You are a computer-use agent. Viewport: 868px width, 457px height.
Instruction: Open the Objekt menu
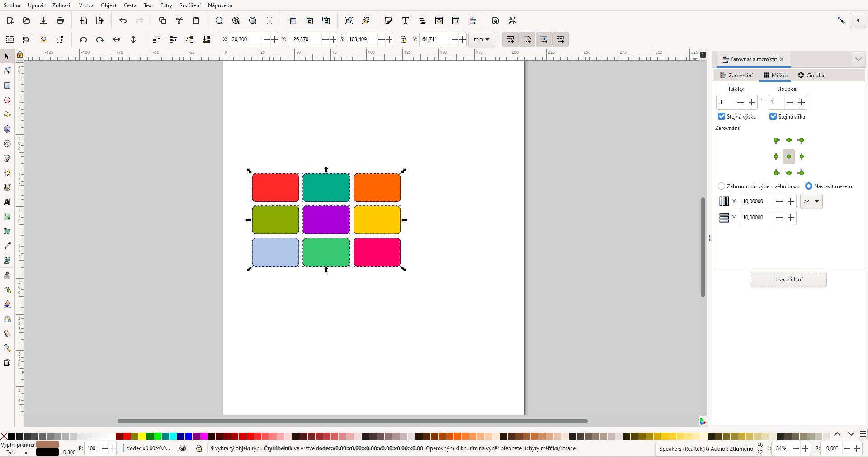[108, 5]
